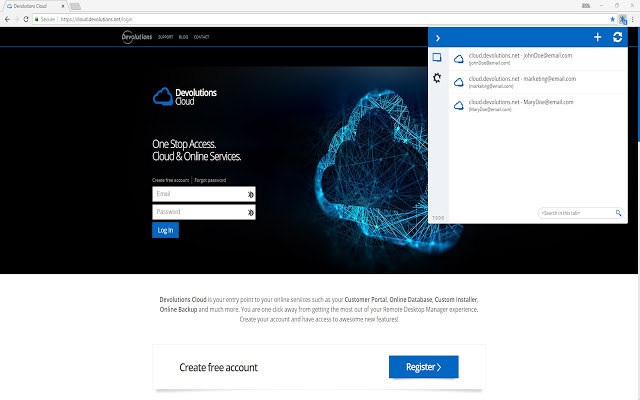Bookmark page with the star icon

(612, 19)
